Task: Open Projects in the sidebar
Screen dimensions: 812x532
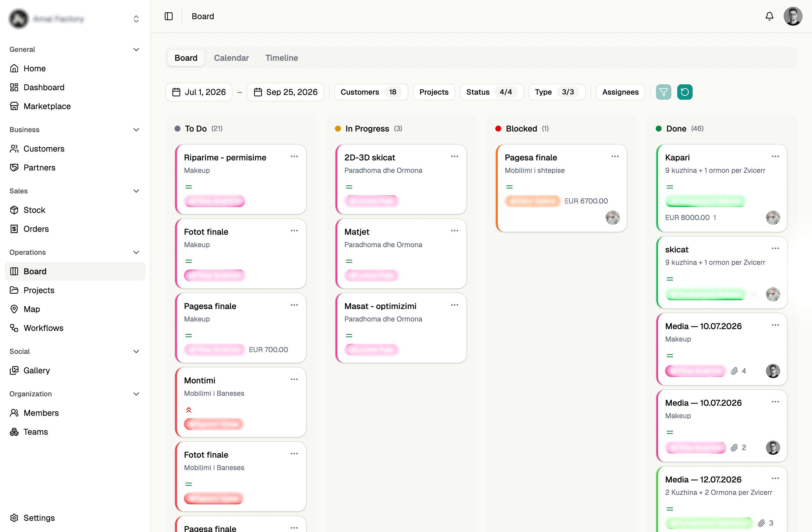Action: click(x=75, y=290)
